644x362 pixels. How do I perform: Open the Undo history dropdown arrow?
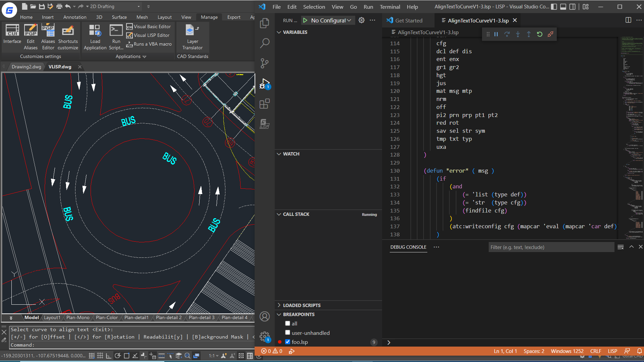74,6
